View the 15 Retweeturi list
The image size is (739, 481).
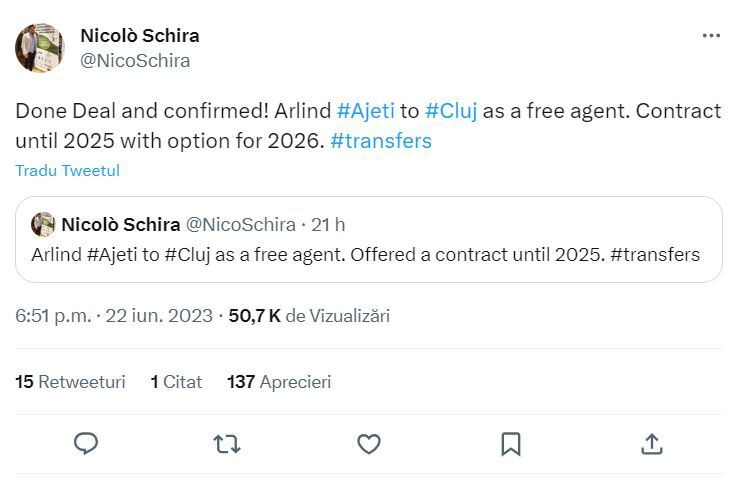point(70,382)
